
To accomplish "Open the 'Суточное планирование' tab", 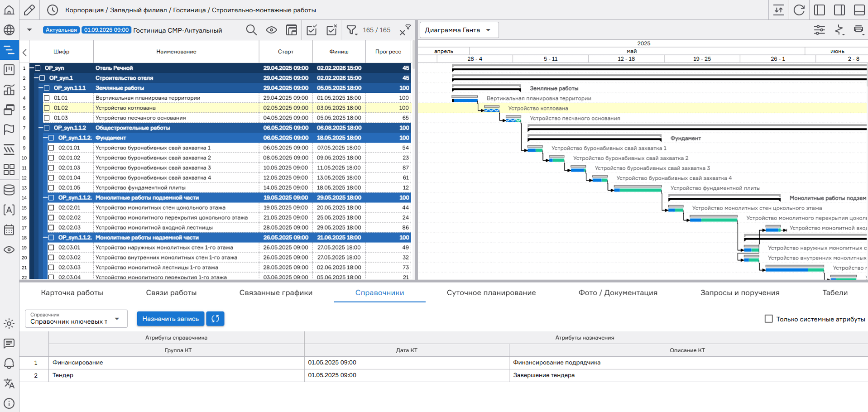I will [491, 292].
